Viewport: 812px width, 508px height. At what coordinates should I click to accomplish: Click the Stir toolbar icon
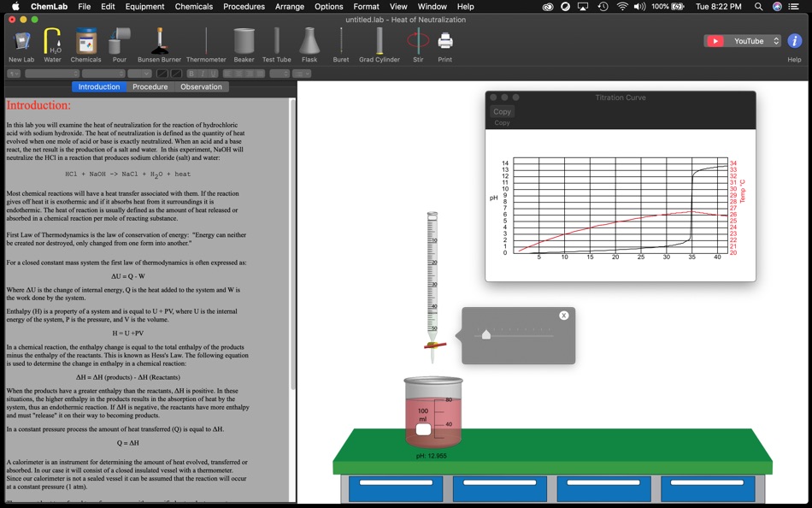(x=418, y=45)
